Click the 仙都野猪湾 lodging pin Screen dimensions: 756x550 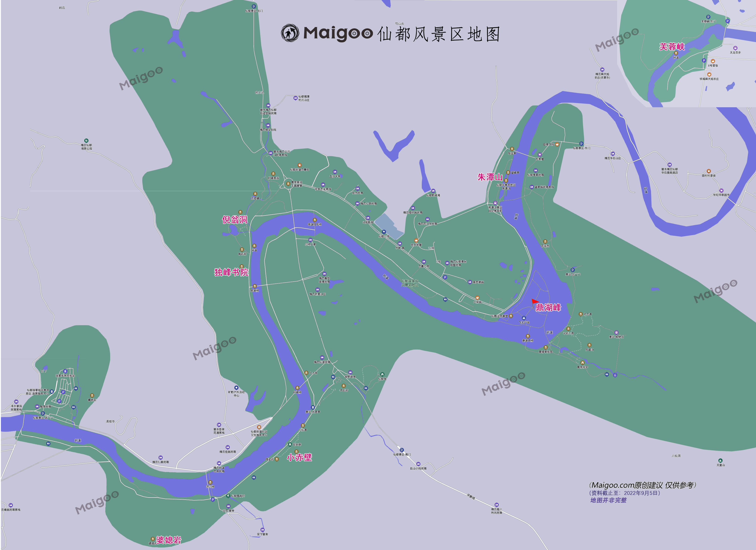[433, 191]
